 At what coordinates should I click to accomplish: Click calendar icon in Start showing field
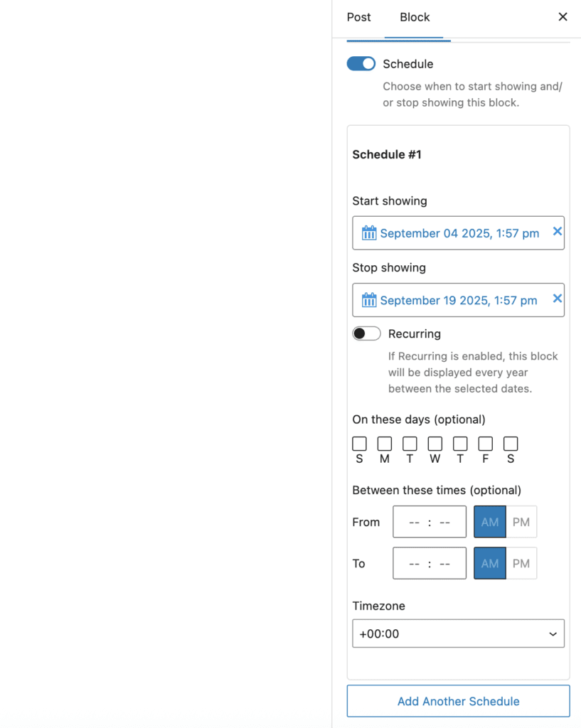368,233
